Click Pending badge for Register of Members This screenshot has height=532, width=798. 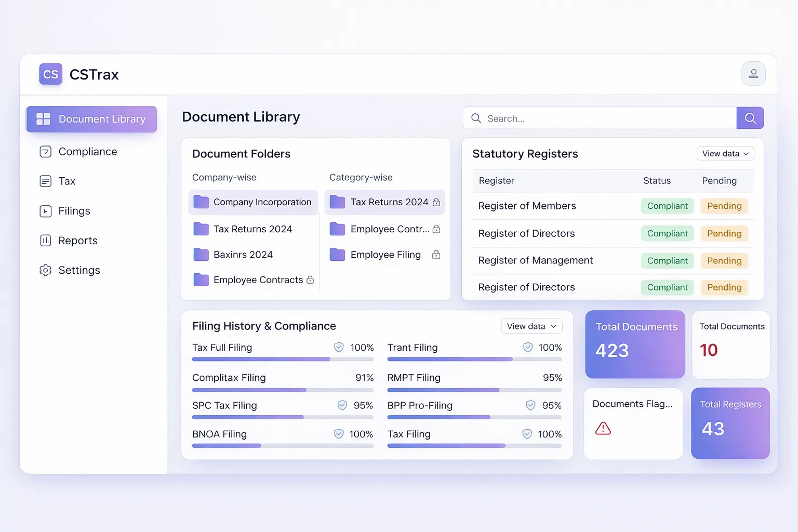click(724, 206)
